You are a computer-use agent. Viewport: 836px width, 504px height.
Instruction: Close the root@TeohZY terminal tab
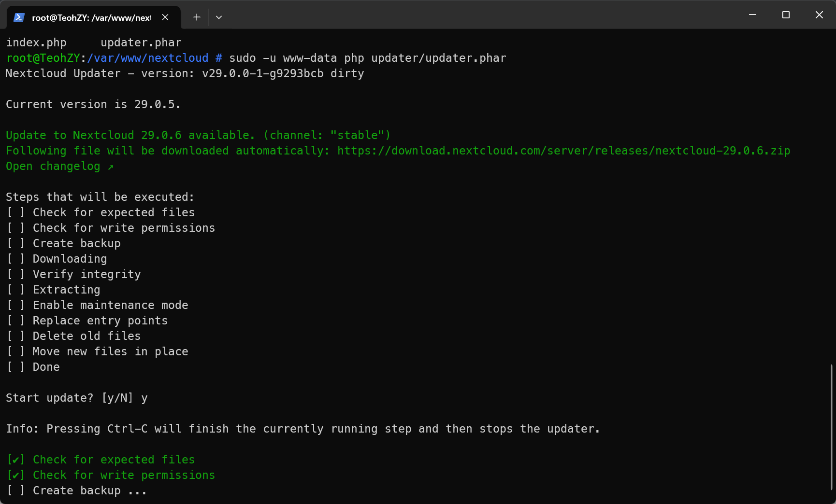pyautogui.click(x=165, y=17)
